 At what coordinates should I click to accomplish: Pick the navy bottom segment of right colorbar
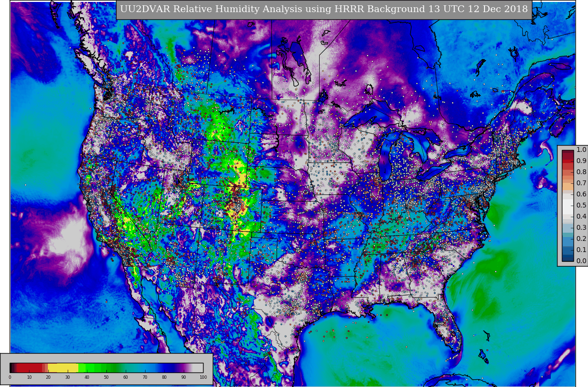click(x=568, y=258)
